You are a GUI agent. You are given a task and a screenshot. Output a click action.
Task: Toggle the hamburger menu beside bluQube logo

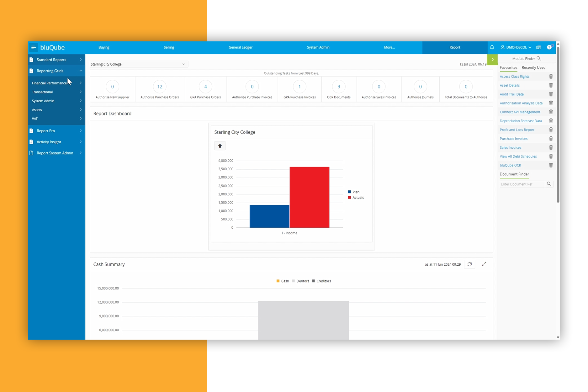(x=34, y=47)
